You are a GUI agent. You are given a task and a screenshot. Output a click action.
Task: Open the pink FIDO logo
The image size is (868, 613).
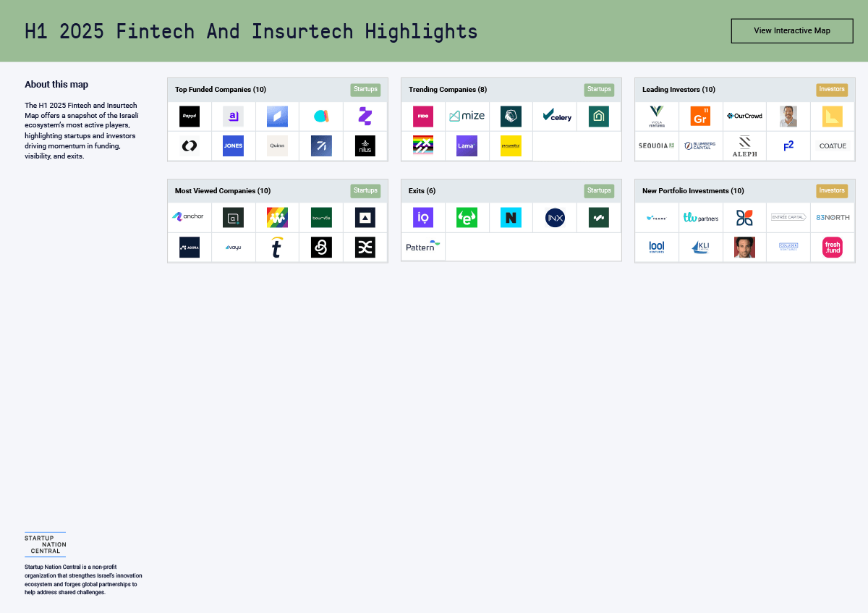(423, 117)
